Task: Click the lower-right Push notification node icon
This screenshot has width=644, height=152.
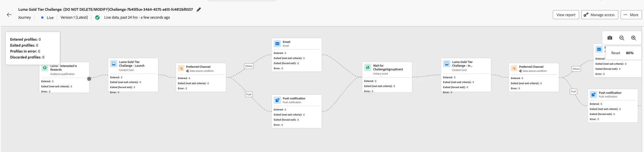Action: [593, 94]
